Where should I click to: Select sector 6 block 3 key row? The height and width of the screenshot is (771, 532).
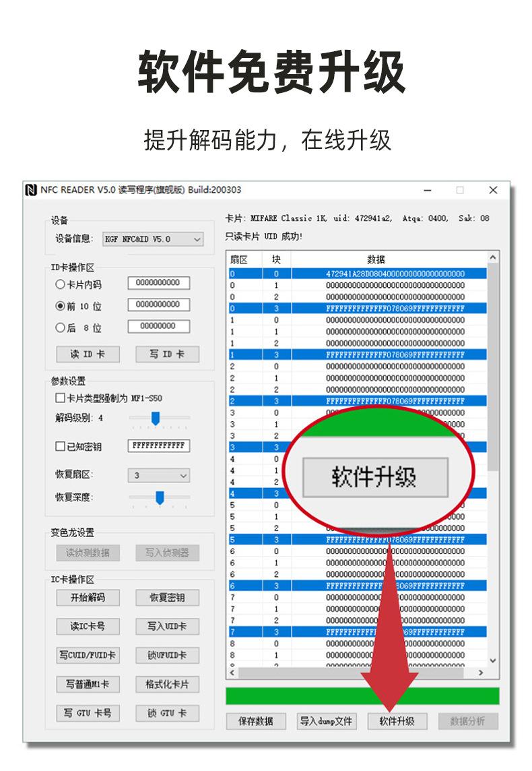click(358, 586)
